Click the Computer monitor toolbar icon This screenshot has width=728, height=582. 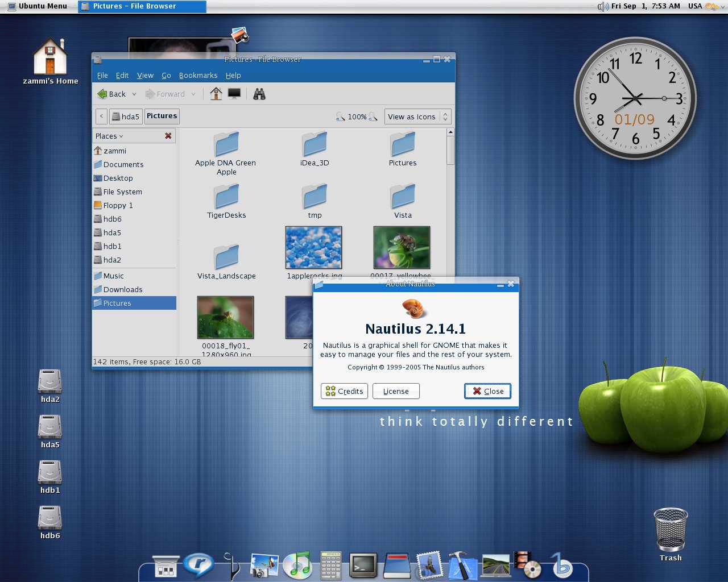point(234,94)
